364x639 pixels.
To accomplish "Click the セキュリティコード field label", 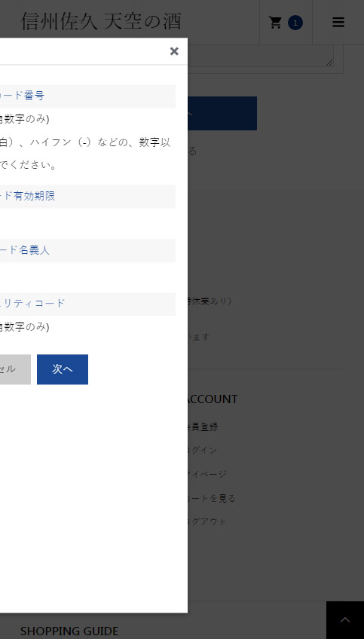I will pyautogui.click(x=32, y=303).
